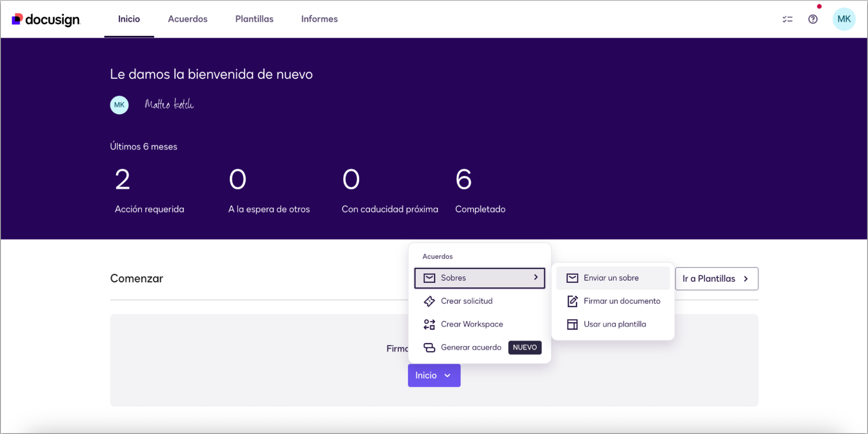The image size is (868, 434).
Task: Click chevron on Ir a Plantillas
Action: click(x=746, y=279)
